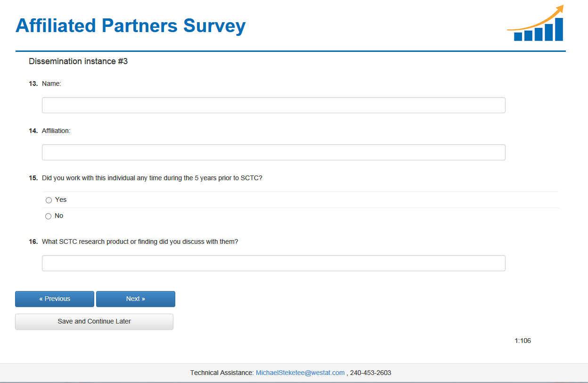Click the question 16 prompt text
Screen dimensions: 588x383
(140, 241)
